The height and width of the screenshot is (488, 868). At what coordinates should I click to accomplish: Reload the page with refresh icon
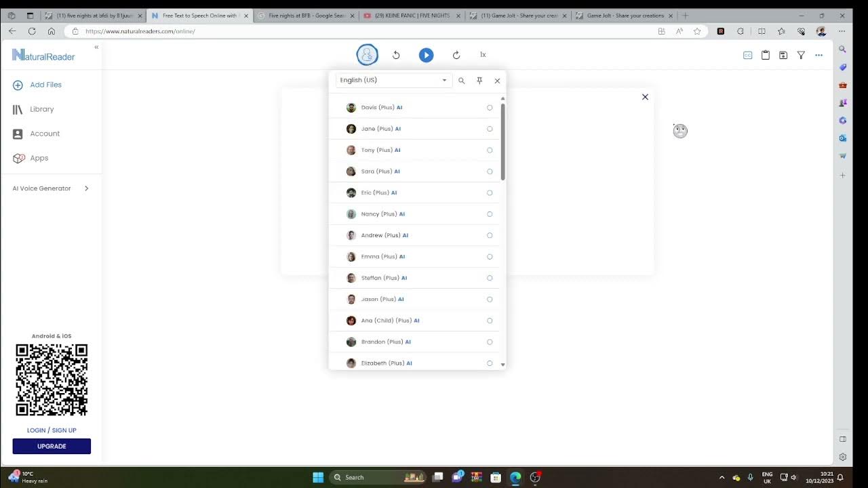click(32, 31)
